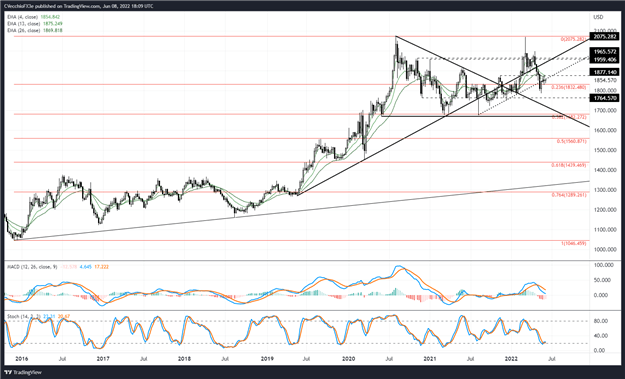Click the 2021 label on time axis
Screen dimensions: 625x379
(430, 359)
